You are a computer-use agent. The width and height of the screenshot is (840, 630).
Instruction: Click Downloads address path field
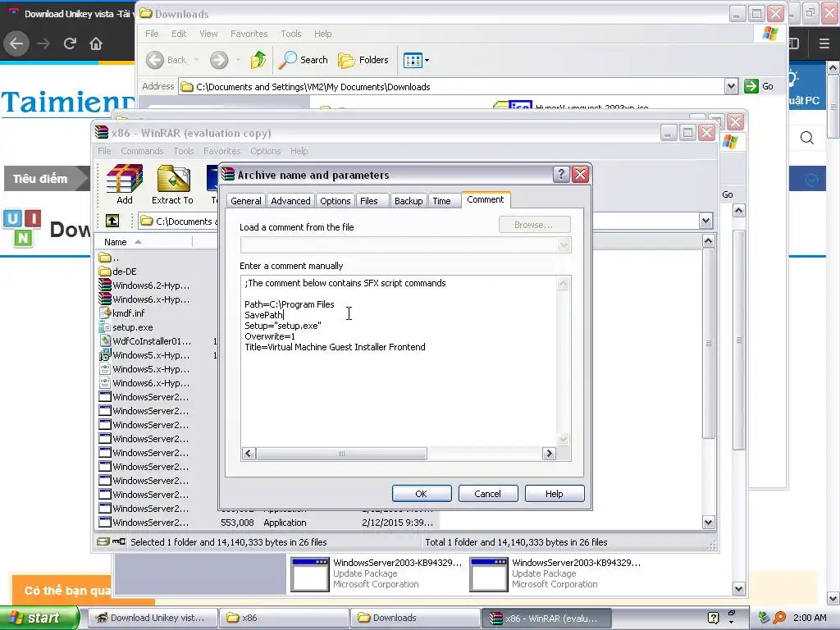(x=452, y=86)
